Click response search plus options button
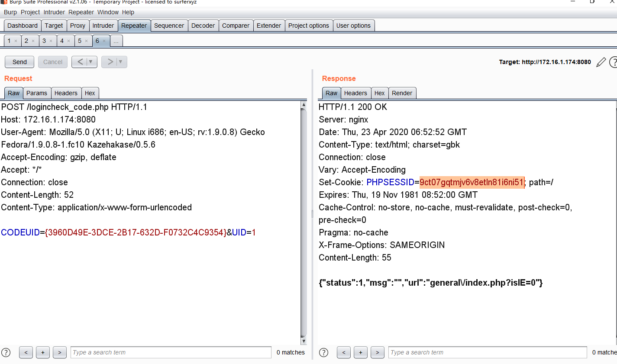This screenshot has width=617, height=364. (361, 352)
